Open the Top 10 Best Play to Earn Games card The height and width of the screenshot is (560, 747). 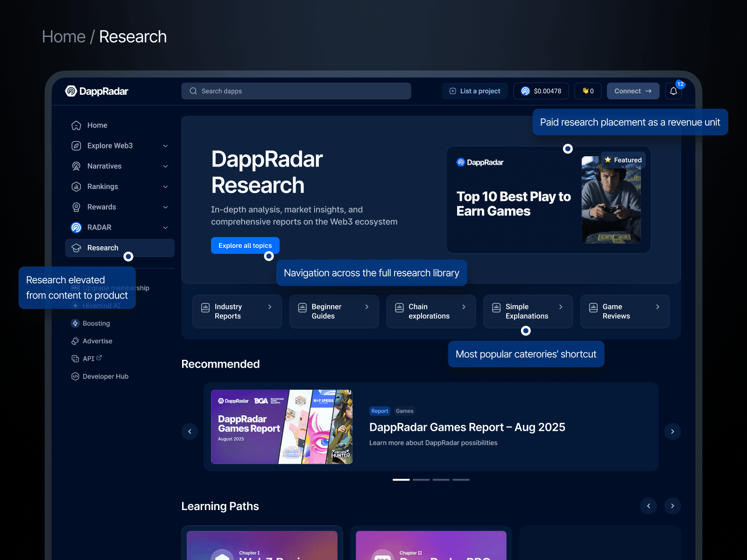pyautogui.click(x=549, y=200)
